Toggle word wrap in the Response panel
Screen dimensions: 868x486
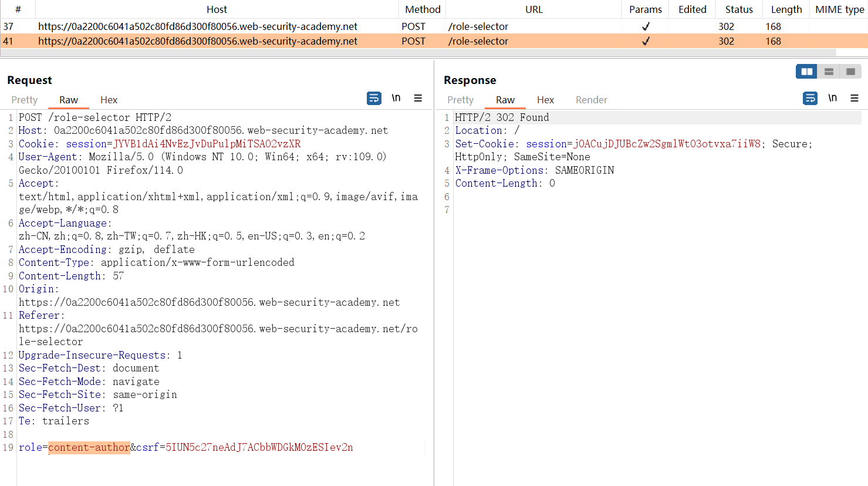810,98
